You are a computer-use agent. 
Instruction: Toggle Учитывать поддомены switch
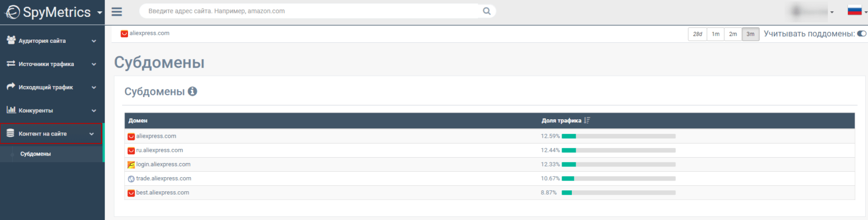pyautogui.click(x=861, y=34)
